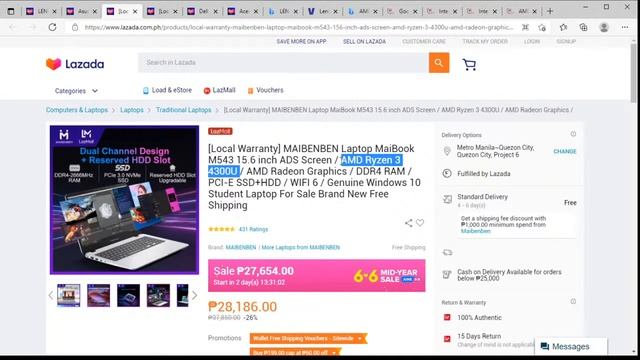This screenshot has height=360, width=640.
Task: Open CUSTOMER CARE link
Action: [x=424, y=42]
